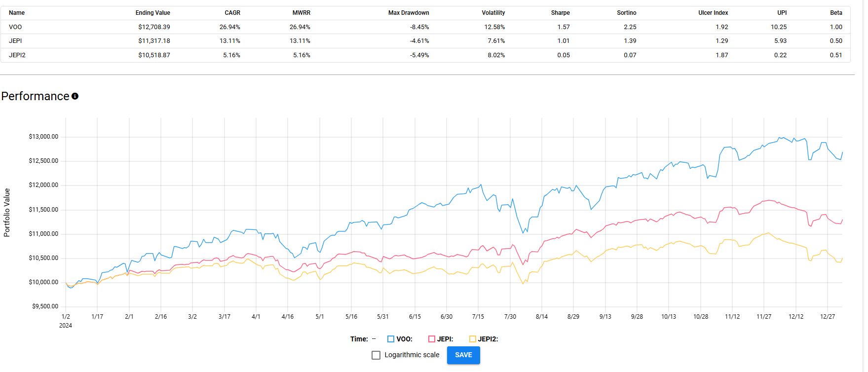
Task: Click the Sharpe column header
Action: [x=561, y=13]
